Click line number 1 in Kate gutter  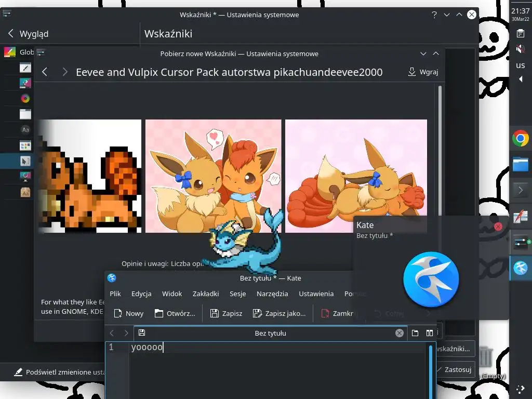coord(111,347)
